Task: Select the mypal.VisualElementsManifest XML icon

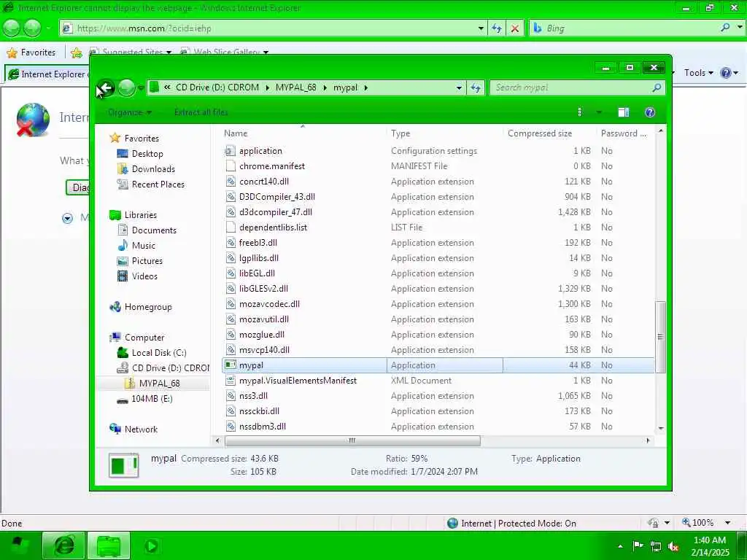Action: (x=231, y=381)
